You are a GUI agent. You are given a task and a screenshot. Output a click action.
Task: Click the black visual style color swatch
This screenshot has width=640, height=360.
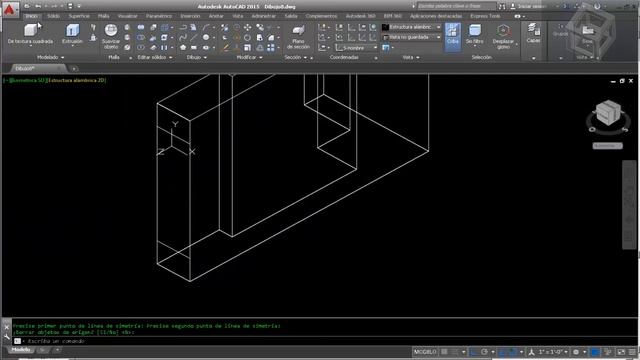click(x=385, y=27)
